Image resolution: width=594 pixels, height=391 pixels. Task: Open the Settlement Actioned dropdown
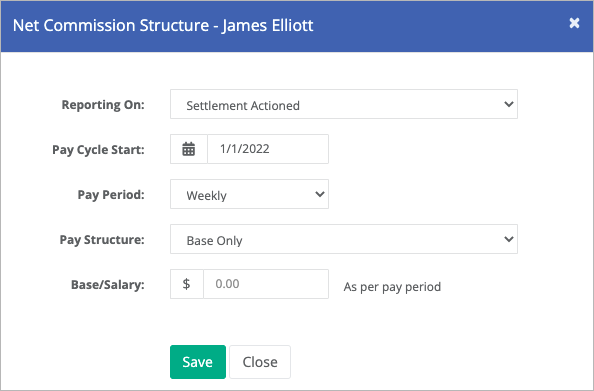344,104
